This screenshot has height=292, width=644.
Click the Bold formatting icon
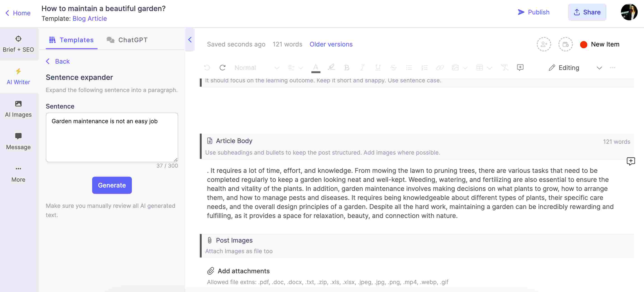click(346, 67)
